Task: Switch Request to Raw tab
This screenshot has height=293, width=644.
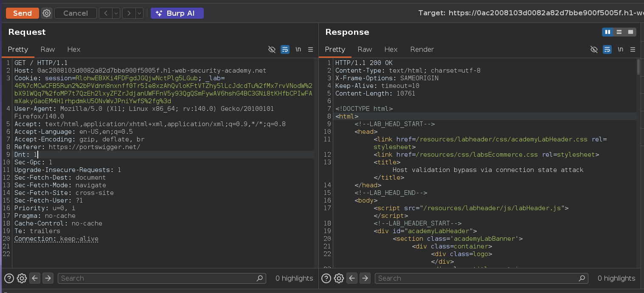Action: coord(48,49)
